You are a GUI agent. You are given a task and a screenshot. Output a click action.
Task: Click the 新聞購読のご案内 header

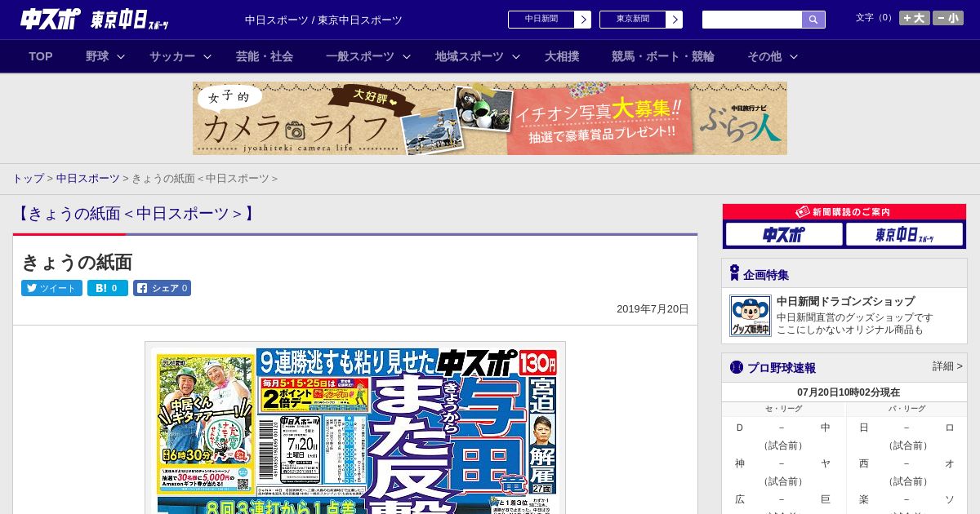[x=844, y=211]
